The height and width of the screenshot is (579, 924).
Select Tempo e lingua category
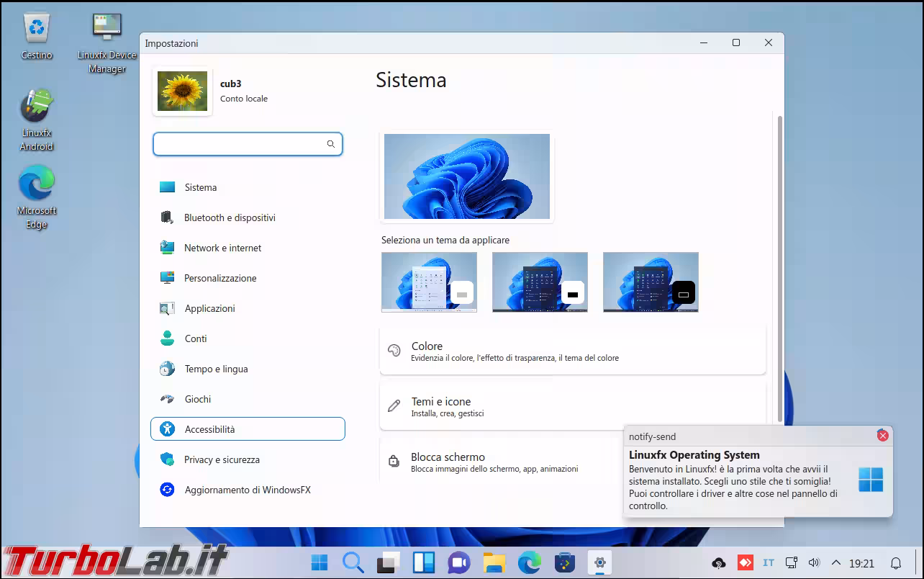click(216, 369)
